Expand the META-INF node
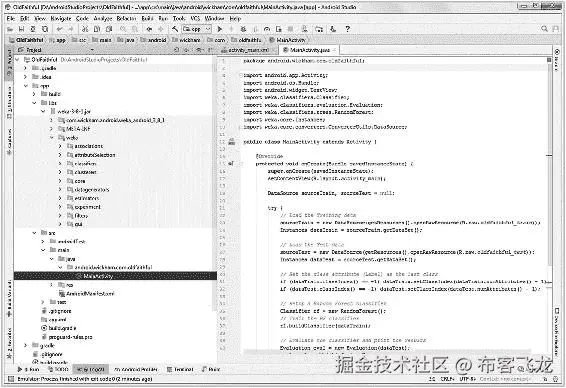This screenshot has height=388, width=566. tap(52, 129)
